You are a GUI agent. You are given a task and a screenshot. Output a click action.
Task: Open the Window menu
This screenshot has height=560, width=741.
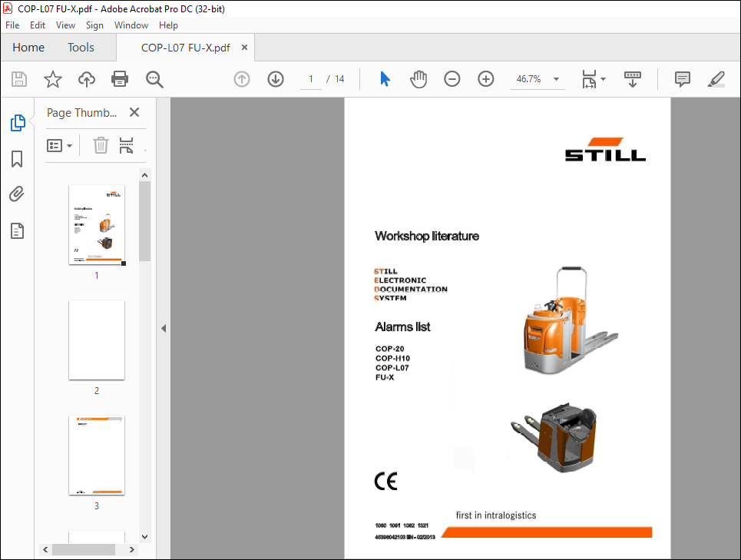pyautogui.click(x=131, y=25)
